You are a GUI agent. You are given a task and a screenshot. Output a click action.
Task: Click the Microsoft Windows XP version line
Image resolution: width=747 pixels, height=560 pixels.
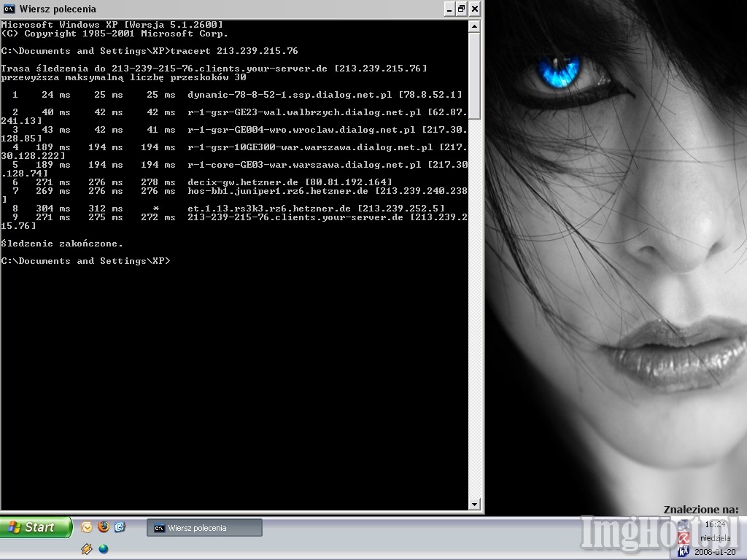point(112,25)
